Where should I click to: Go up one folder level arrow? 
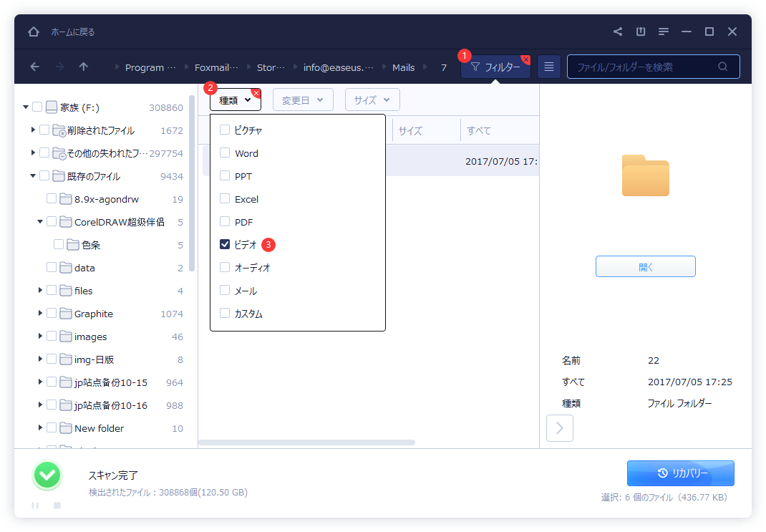[84, 67]
